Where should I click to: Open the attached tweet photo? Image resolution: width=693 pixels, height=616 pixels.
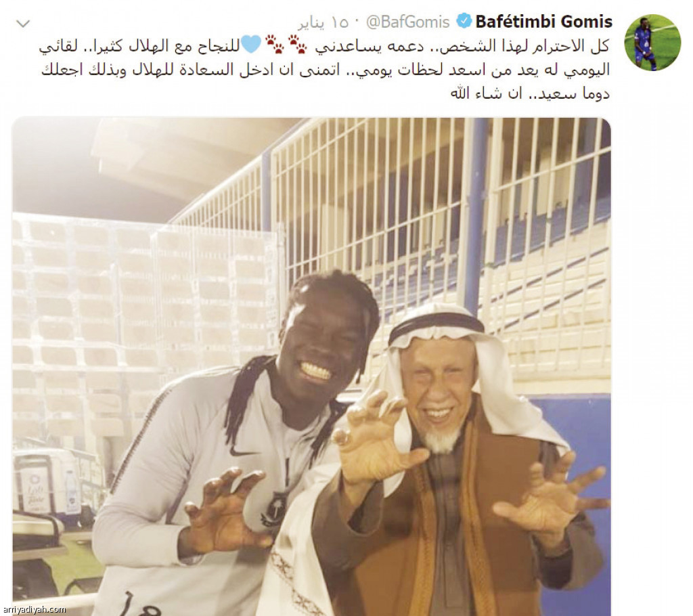tap(311, 366)
